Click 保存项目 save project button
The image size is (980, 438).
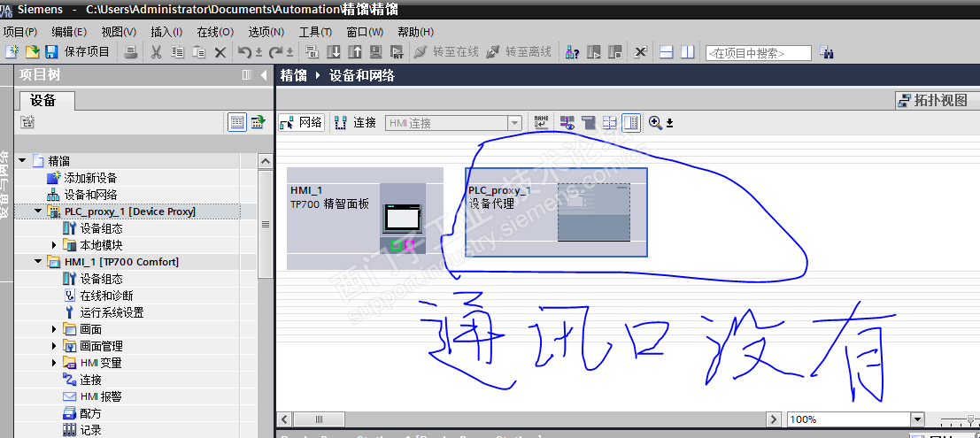[78, 52]
